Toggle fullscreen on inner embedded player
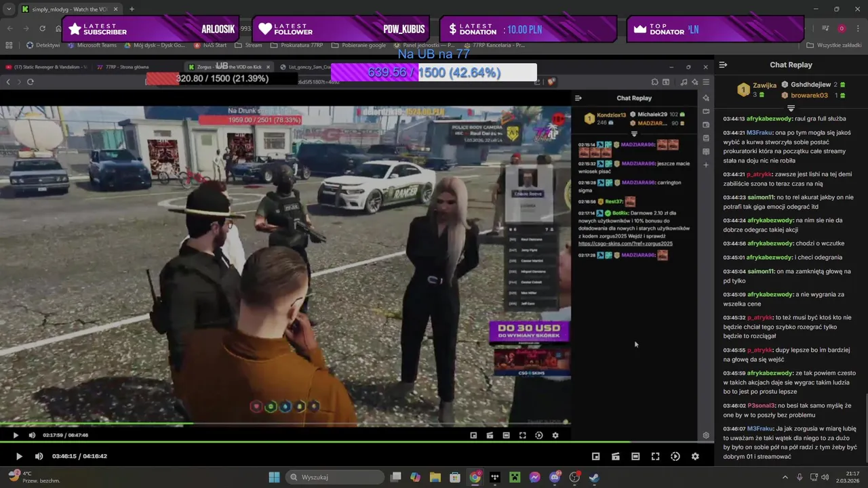The height and width of the screenshot is (488, 868). [523, 435]
